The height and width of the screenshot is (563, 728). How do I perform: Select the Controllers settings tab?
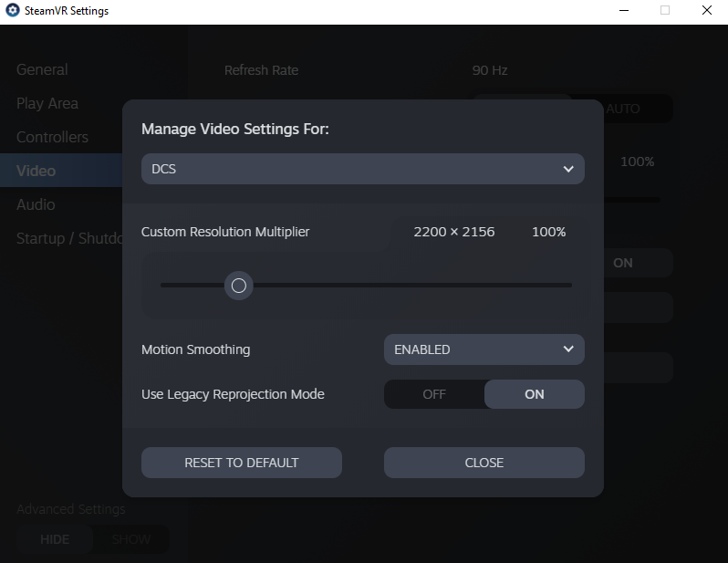coord(53,137)
